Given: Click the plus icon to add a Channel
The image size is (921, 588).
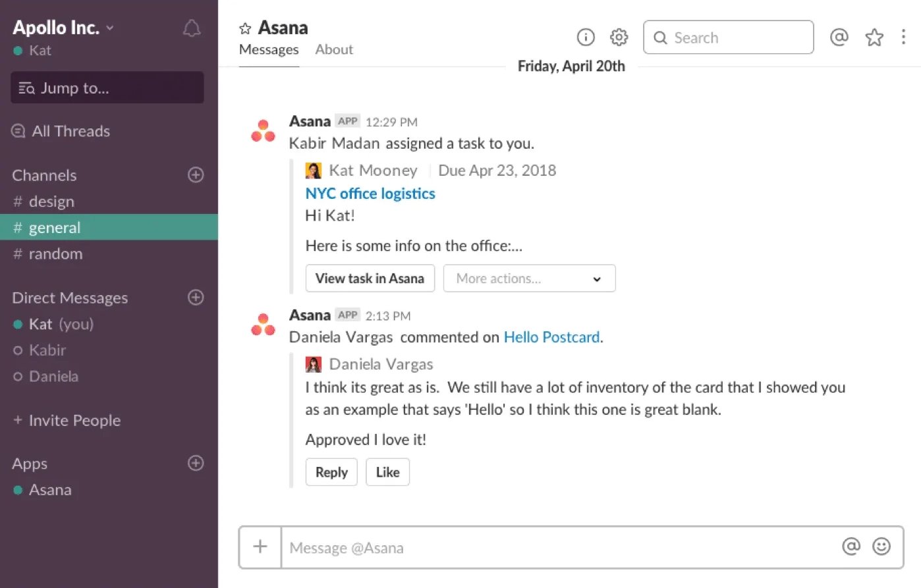Looking at the screenshot, I should click(x=196, y=174).
